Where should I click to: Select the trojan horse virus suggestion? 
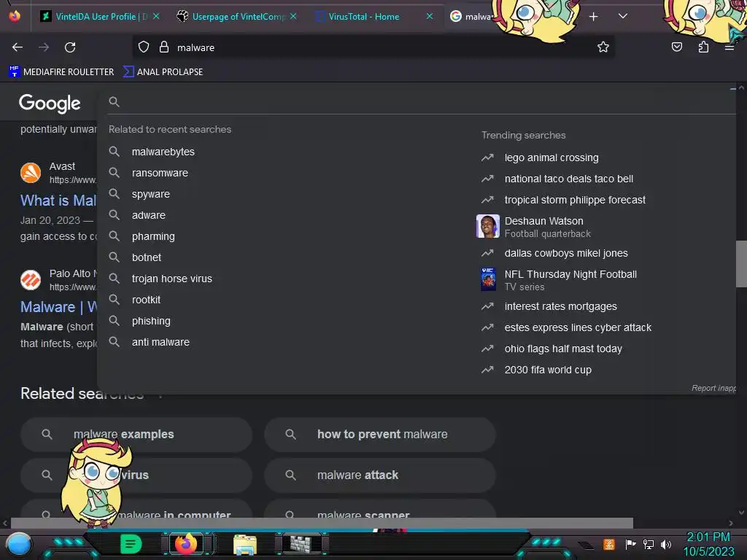point(171,279)
